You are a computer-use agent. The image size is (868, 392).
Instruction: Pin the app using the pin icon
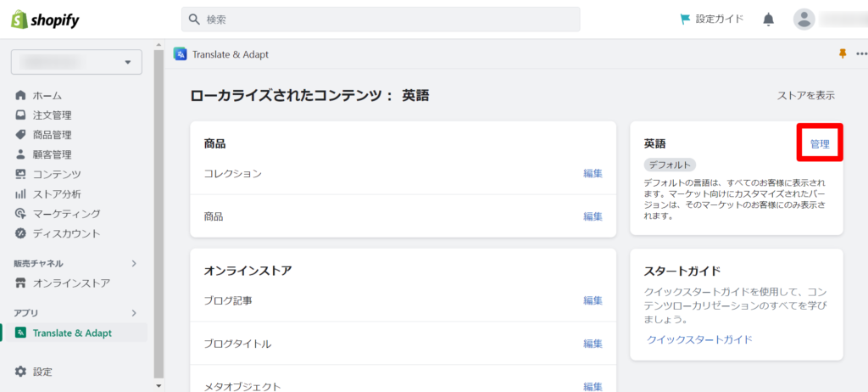click(x=843, y=53)
